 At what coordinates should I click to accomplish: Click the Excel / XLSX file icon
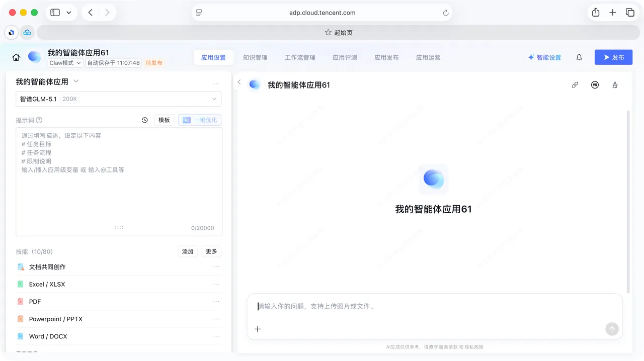click(x=21, y=284)
